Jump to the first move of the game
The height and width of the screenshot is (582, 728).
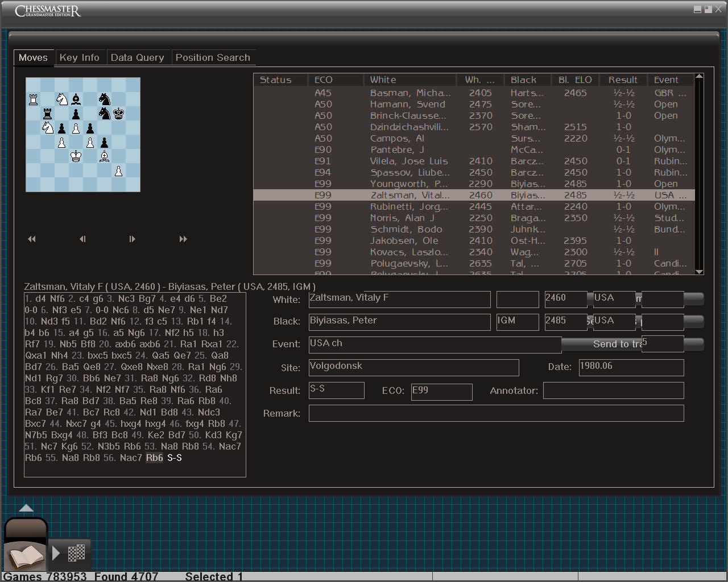pos(32,239)
